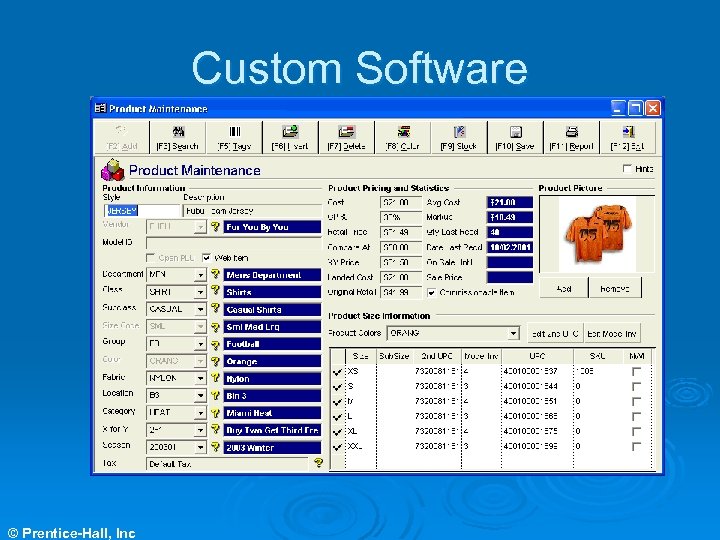Click the Model ID input field
The image size is (720, 540).
[x=234, y=243]
